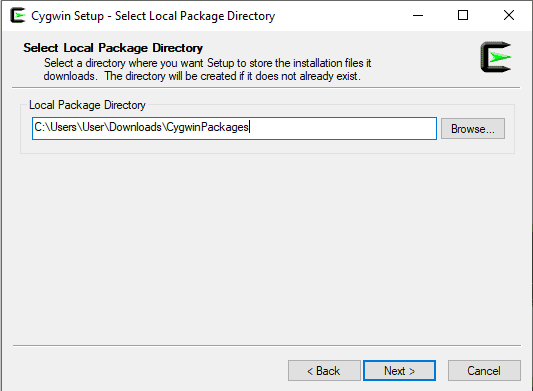Viewport: 533px width, 391px height.
Task: Click the description text about installation files
Action: click(207, 69)
